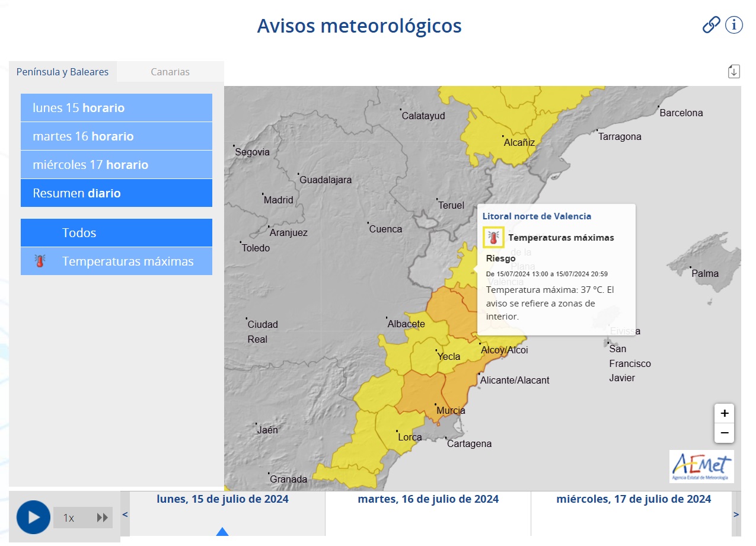Select the Resumen diario view
Image resolution: width=756 pixels, height=546 pixels.
pos(116,193)
